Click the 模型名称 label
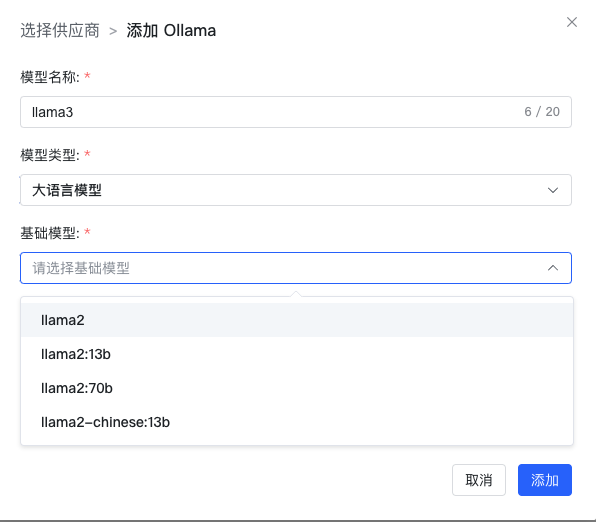 pyautogui.click(x=50, y=77)
